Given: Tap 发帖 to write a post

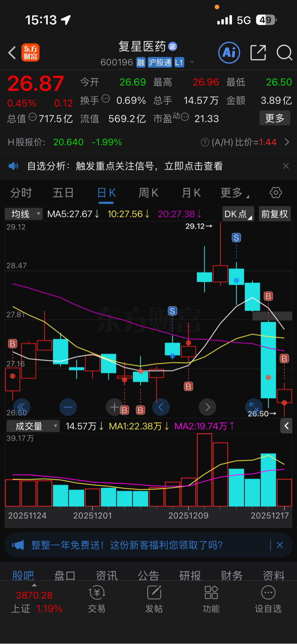Looking at the screenshot, I should (x=154, y=599).
